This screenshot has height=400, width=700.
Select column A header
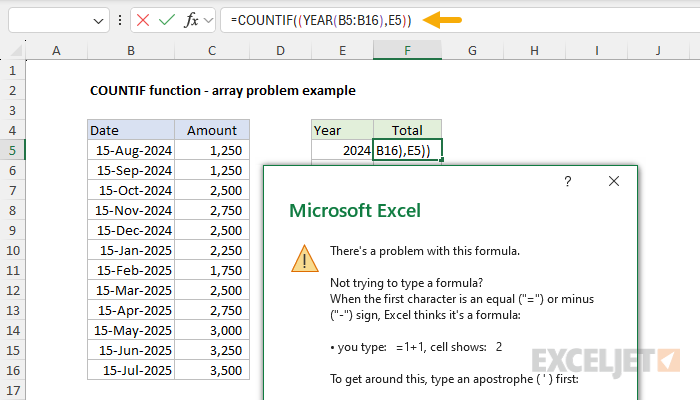tap(56, 50)
